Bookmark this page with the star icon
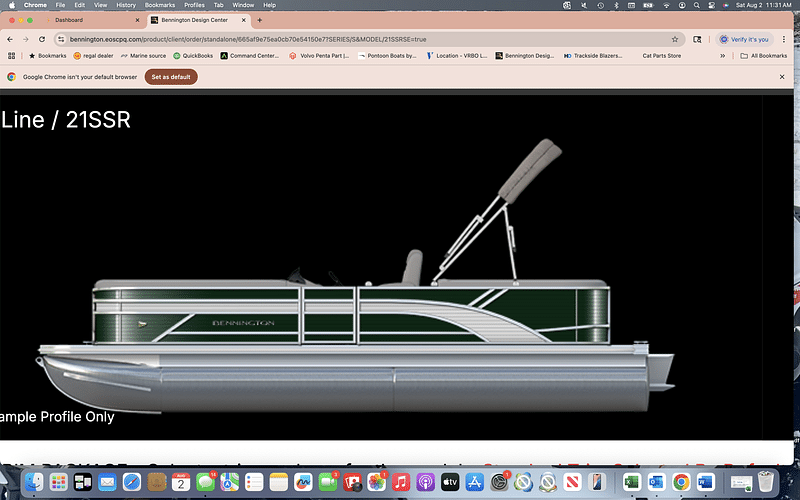Image resolution: width=800 pixels, height=500 pixels. pyautogui.click(x=674, y=39)
